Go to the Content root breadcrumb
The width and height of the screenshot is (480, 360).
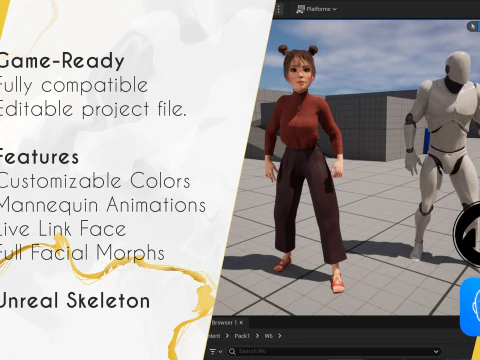coord(214,336)
